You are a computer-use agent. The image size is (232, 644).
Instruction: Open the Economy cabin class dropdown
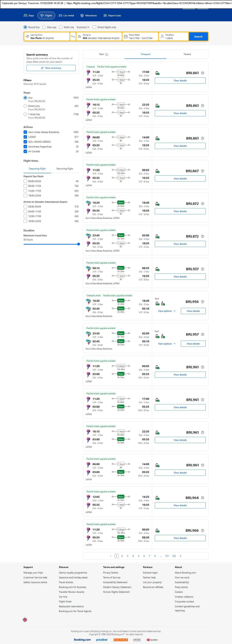(x=83, y=27)
